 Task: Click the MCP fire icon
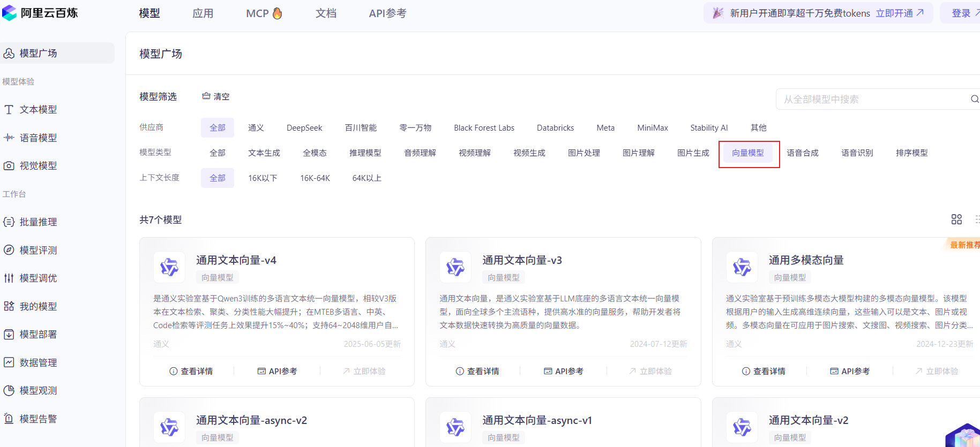(277, 13)
